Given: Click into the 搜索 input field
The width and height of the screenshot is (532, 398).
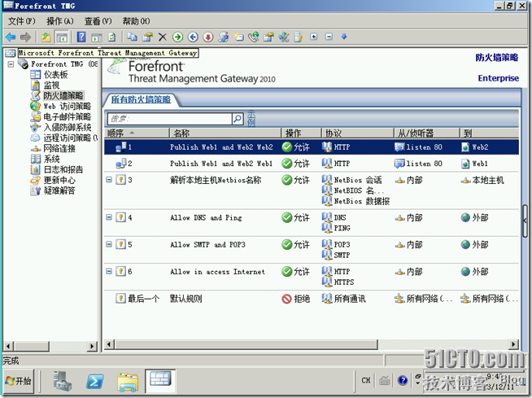Looking at the screenshot, I should 169,119.
